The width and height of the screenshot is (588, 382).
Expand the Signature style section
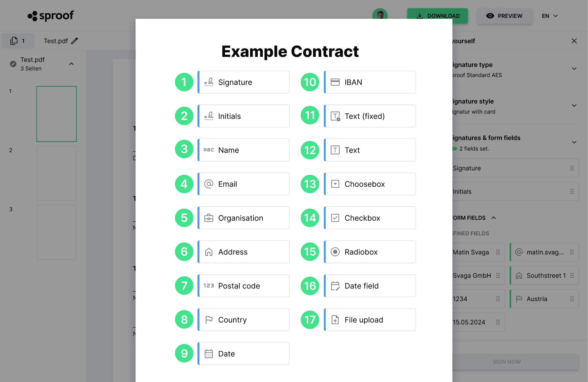tap(574, 106)
